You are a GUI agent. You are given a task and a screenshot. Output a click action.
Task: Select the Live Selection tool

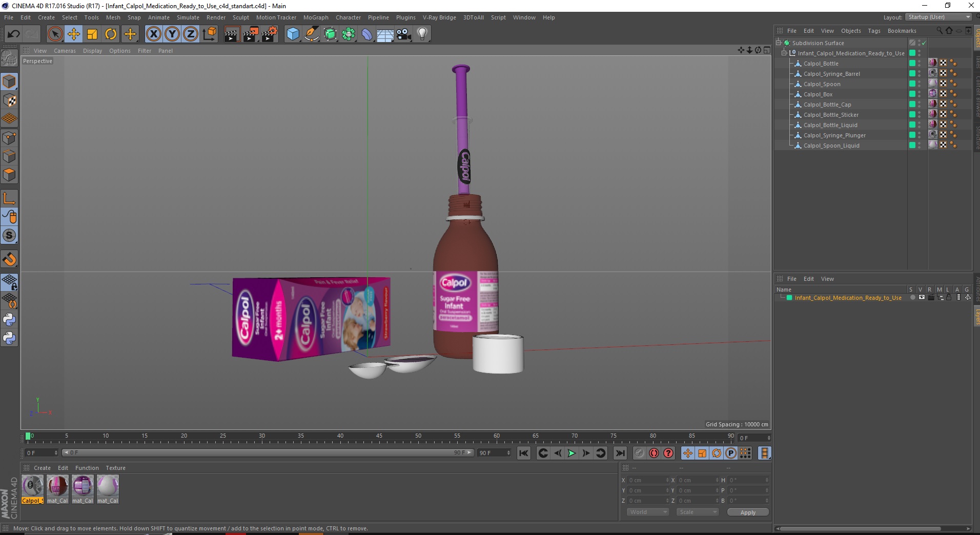coord(55,34)
